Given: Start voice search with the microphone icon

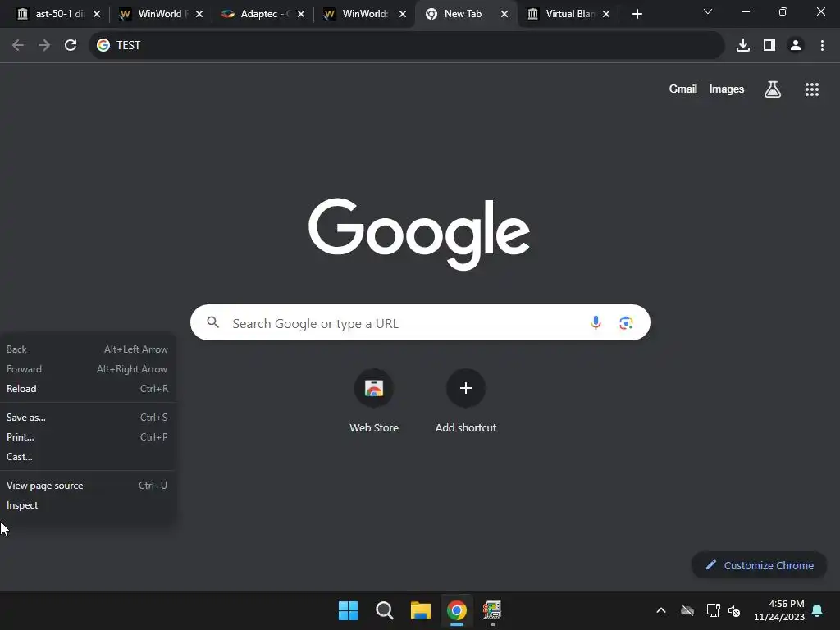Looking at the screenshot, I should pyautogui.click(x=596, y=322).
